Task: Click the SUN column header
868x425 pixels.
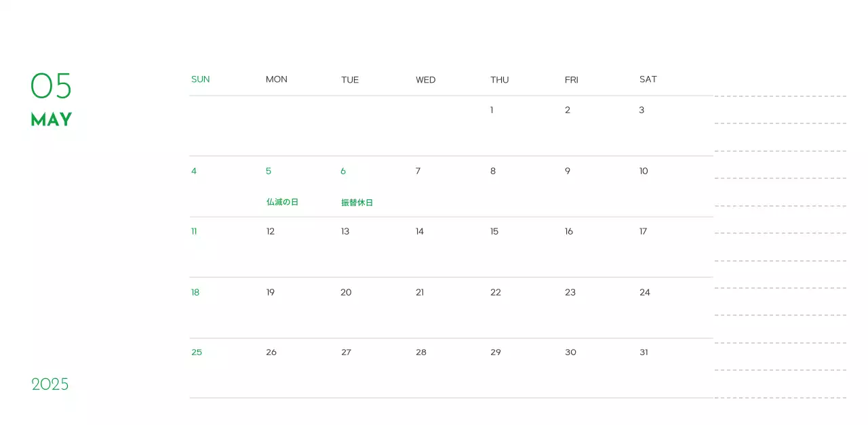Action: click(200, 79)
